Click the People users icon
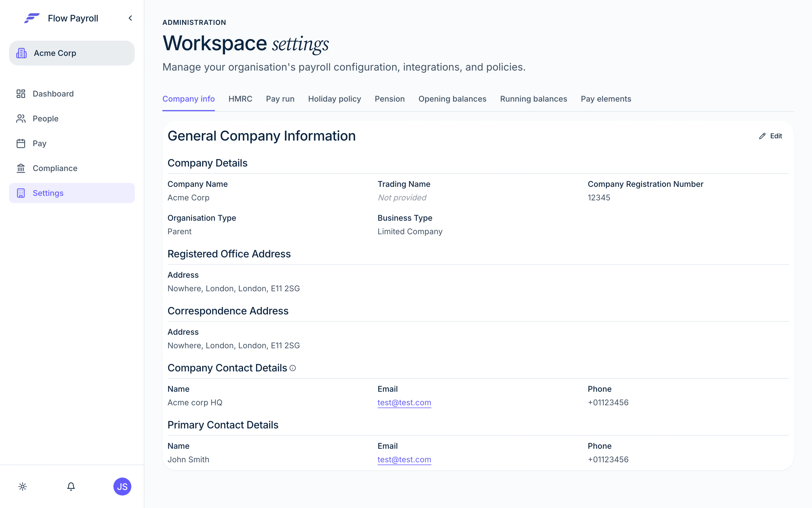The height and width of the screenshot is (508, 812). click(x=21, y=119)
